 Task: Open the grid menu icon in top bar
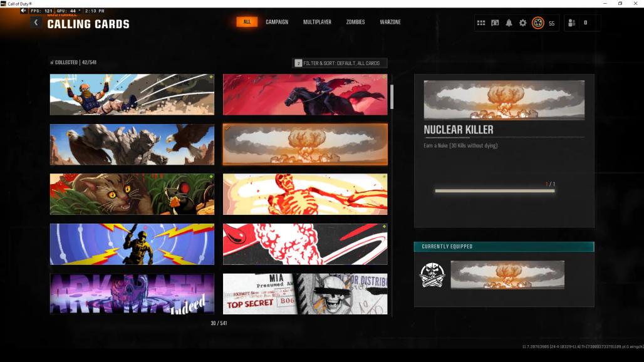(481, 23)
